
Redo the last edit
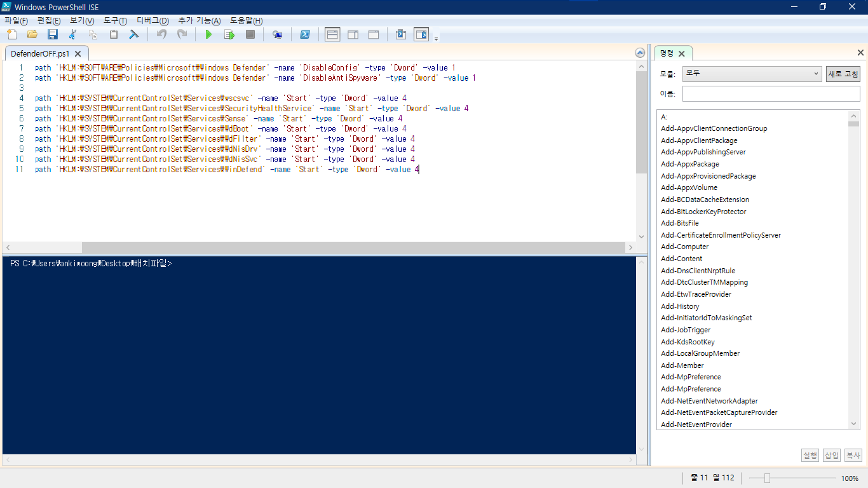tap(182, 34)
